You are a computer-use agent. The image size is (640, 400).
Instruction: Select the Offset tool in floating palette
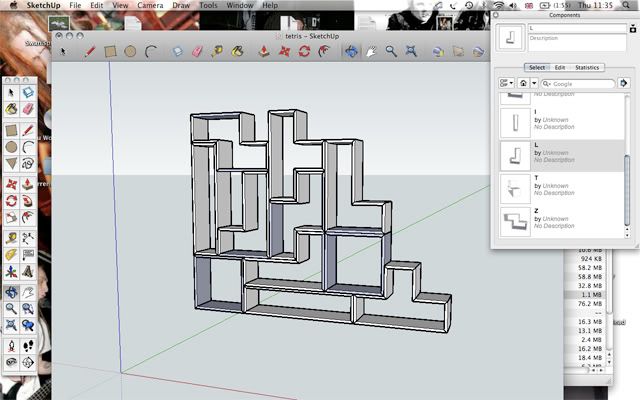[x=28, y=217]
